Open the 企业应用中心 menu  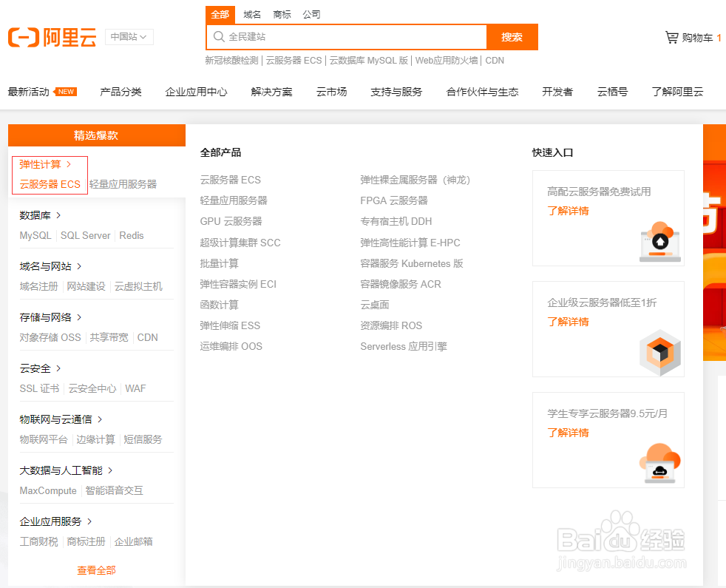196,92
